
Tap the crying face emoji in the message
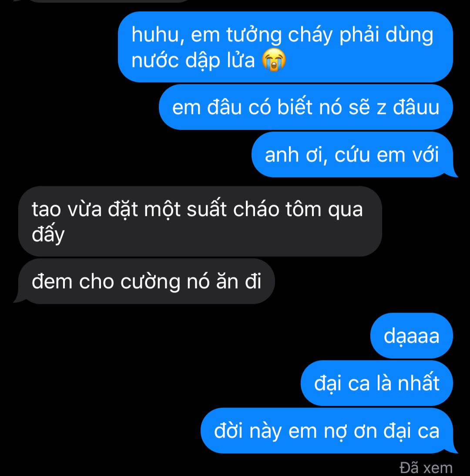click(x=274, y=60)
